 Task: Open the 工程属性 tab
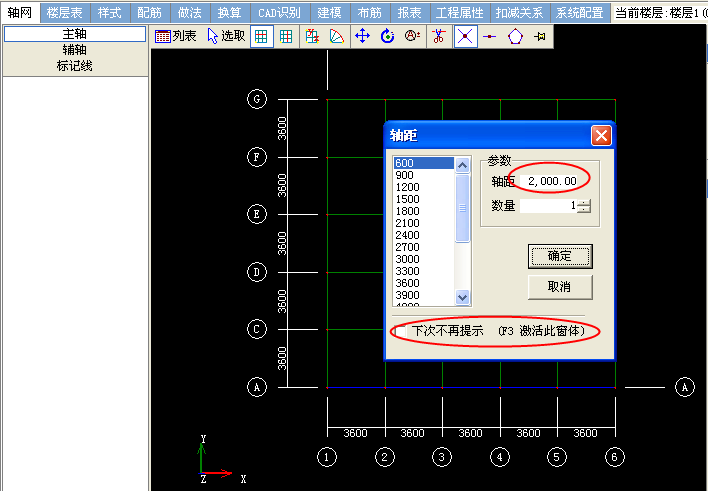(x=460, y=13)
